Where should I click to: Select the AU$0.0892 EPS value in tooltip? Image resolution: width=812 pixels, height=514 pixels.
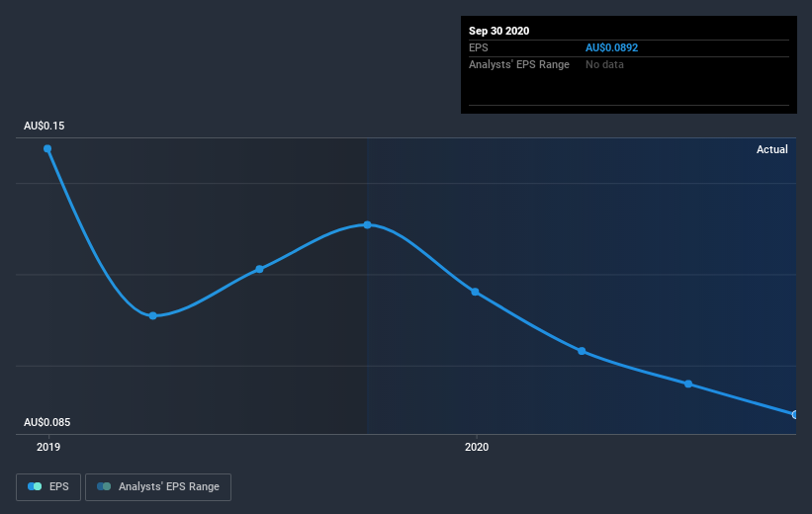click(611, 47)
